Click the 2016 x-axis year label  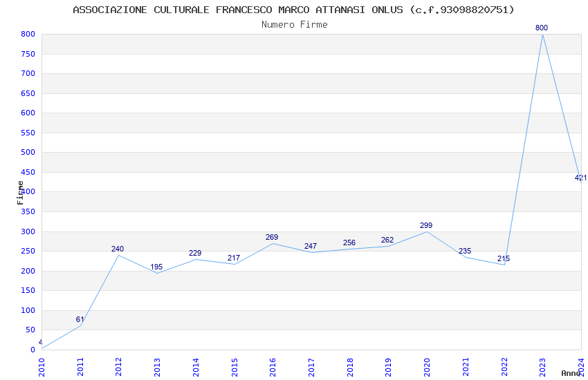(x=273, y=367)
